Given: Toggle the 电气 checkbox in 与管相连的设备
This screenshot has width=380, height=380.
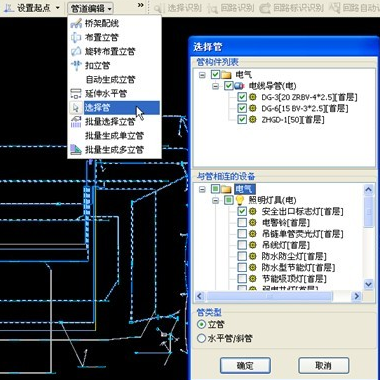Looking at the screenshot, I should tap(215, 189).
